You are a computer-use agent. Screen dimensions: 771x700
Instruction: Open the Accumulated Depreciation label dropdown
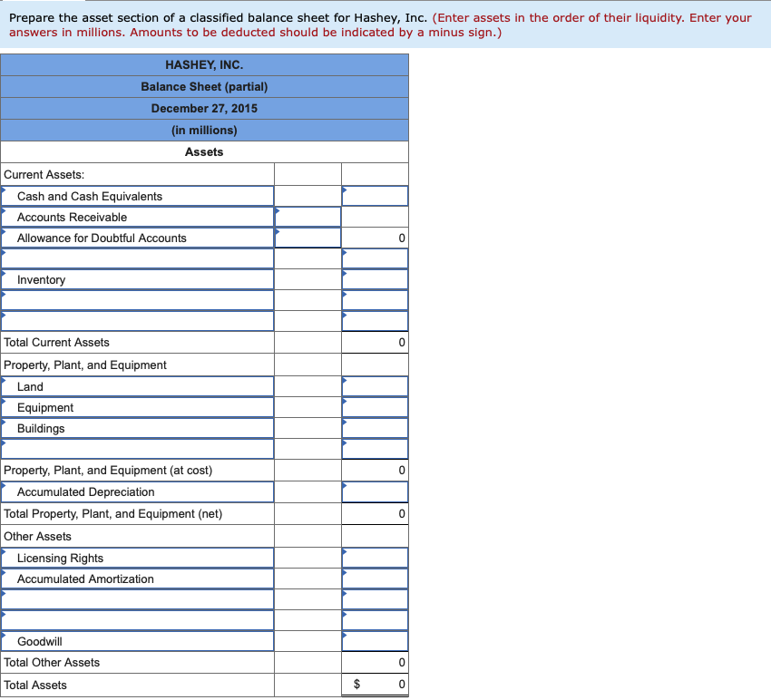(137, 492)
